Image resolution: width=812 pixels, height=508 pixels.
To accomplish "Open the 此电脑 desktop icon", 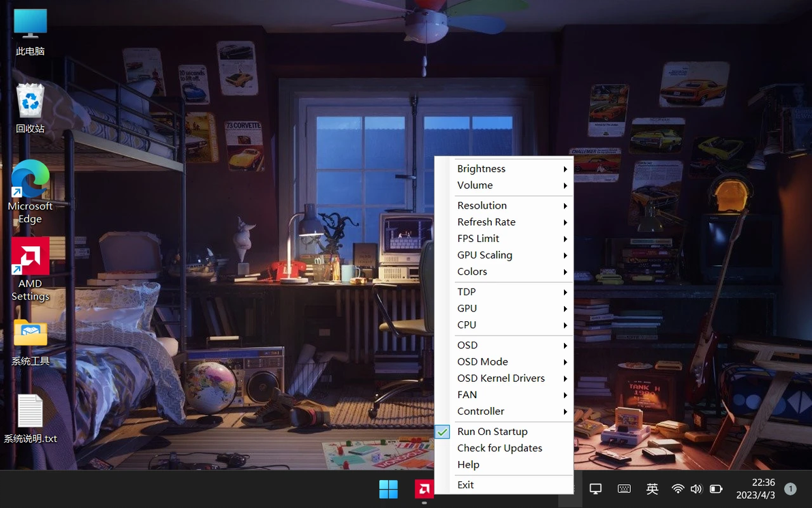I will (30, 31).
